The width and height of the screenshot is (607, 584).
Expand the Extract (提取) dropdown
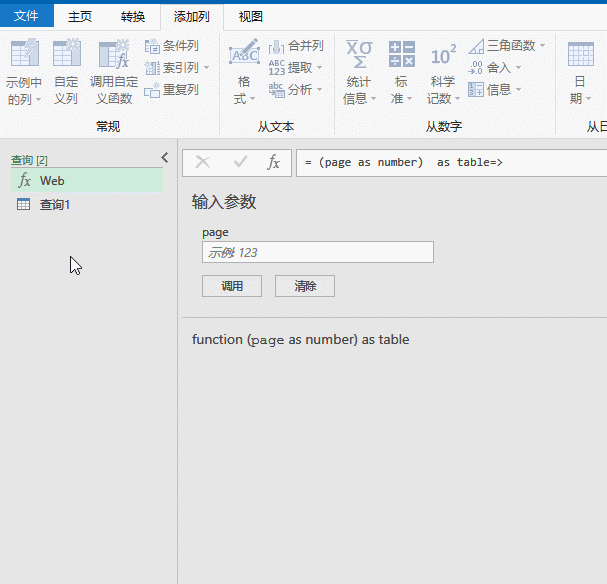click(x=319, y=68)
